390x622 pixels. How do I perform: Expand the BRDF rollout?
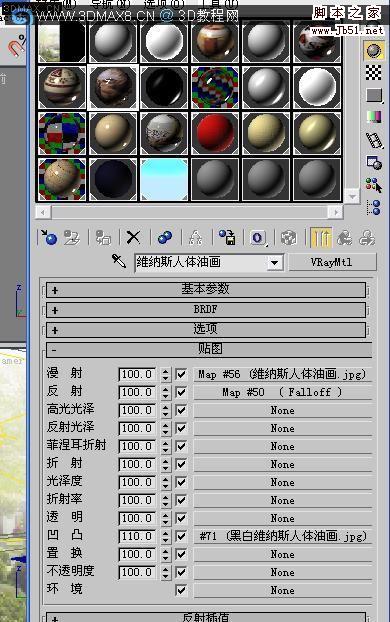(206, 309)
